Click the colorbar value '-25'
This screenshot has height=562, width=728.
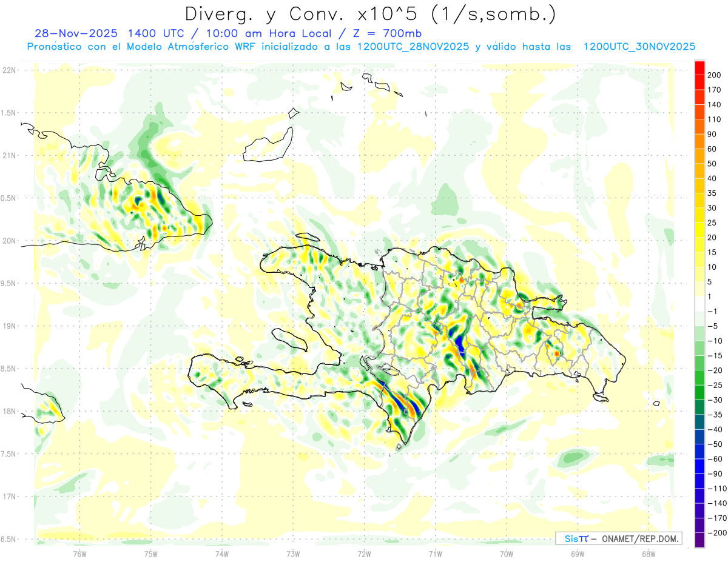[716, 385]
